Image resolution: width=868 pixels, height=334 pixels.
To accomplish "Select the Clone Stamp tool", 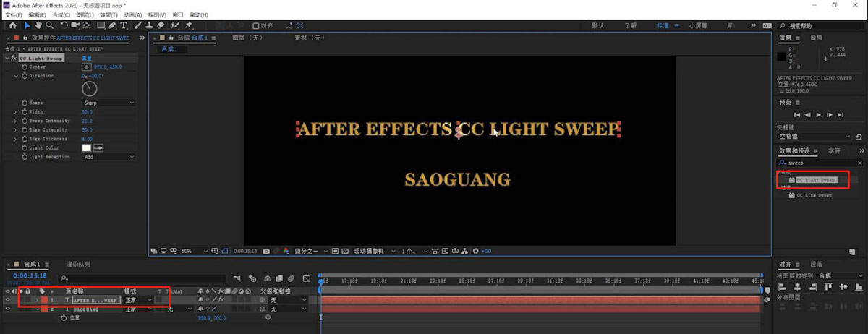I will [150, 25].
